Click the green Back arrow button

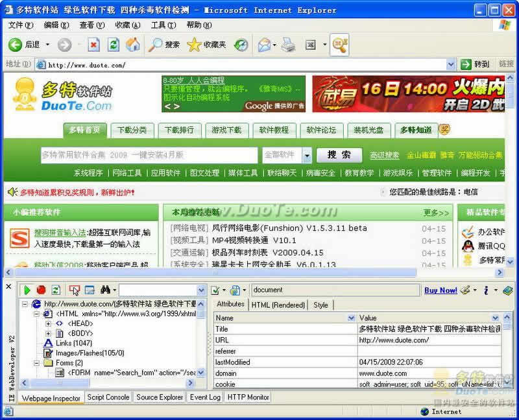click(x=15, y=45)
